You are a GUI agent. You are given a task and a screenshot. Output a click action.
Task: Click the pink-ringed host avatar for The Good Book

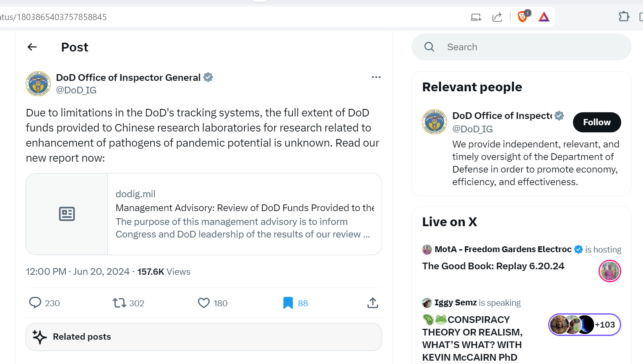point(609,271)
